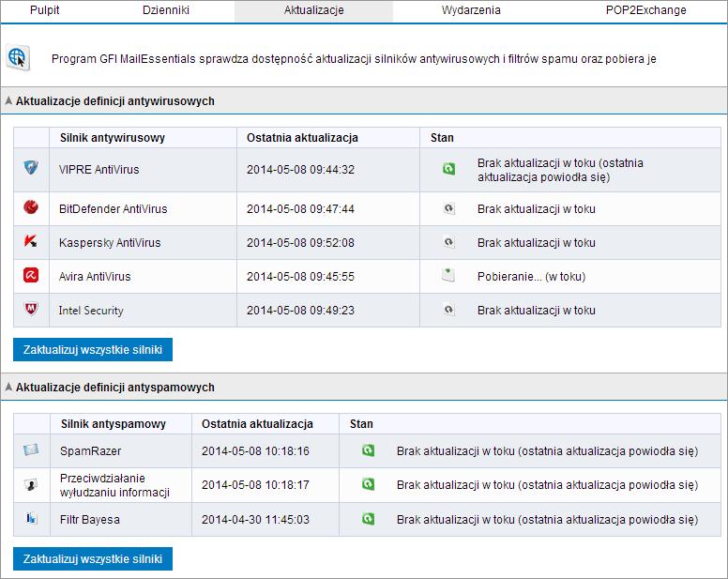This screenshot has height=579, width=728.
Task: Click timestamp 2014-04-30 11:45:03
Action: (x=255, y=520)
